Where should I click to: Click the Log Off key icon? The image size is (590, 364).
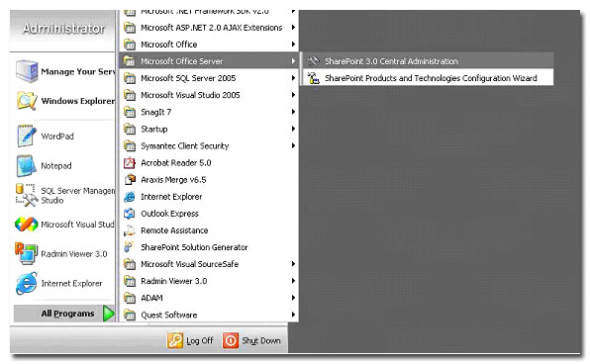(175, 340)
